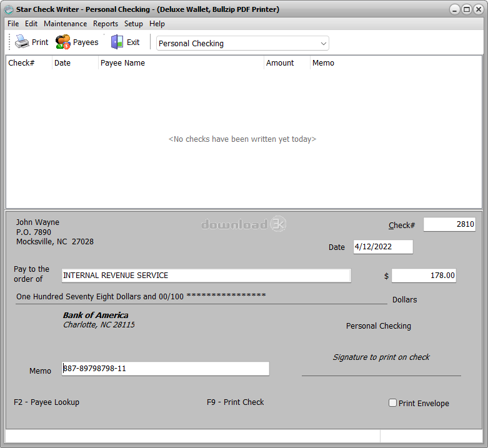Click the Check# field showing 2810
Image resolution: width=488 pixels, height=448 pixels.
449,224
